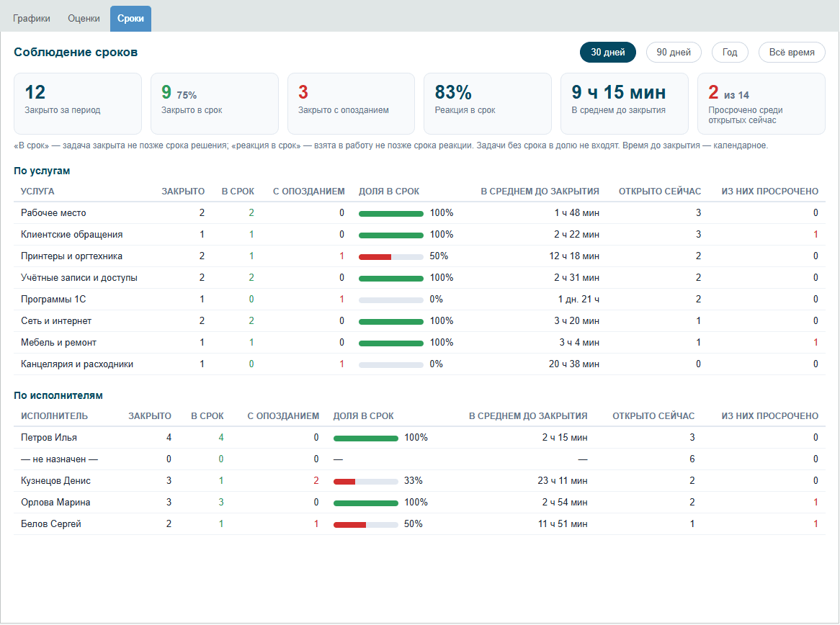
Task: Switch period to Год
Action: click(730, 52)
